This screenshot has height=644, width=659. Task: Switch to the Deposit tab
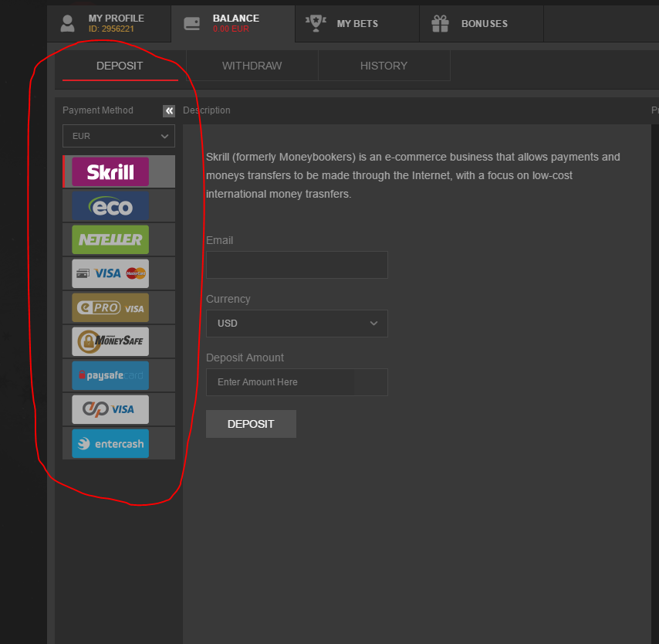point(120,66)
